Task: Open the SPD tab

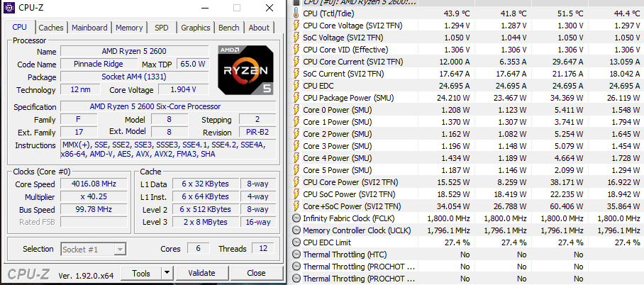Action: click(162, 28)
